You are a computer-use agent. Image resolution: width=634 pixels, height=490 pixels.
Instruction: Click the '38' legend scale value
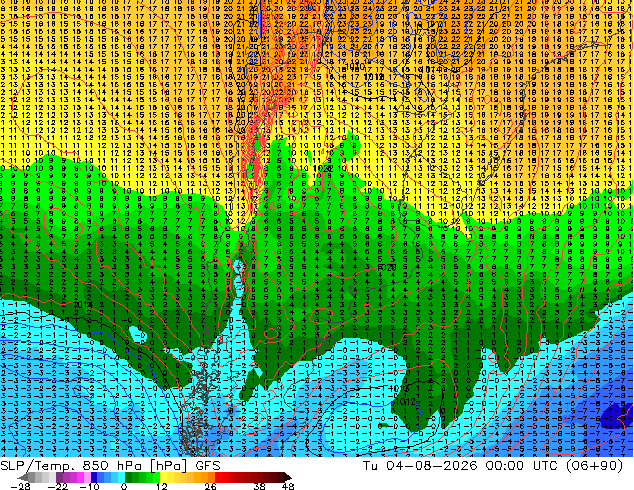pos(260,486)
